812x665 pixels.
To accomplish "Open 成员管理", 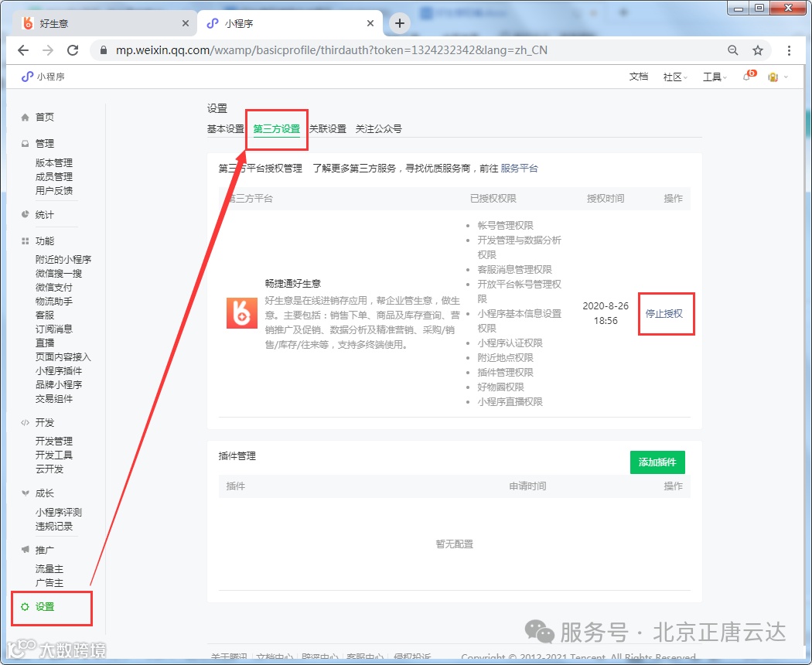I will pyautogui.click(x=54, y=176).
